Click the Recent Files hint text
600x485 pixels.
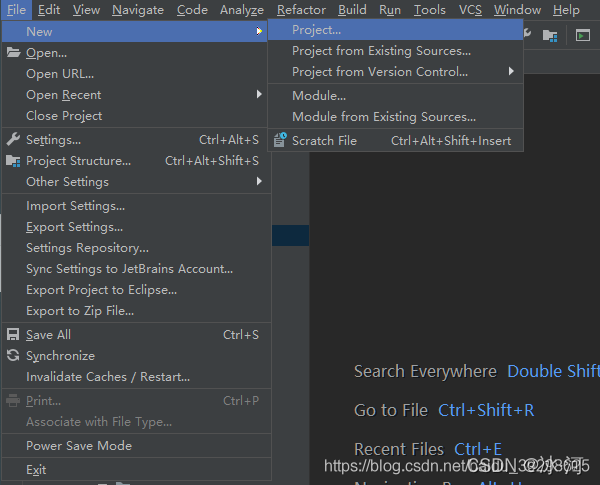(x=399, y=449)
